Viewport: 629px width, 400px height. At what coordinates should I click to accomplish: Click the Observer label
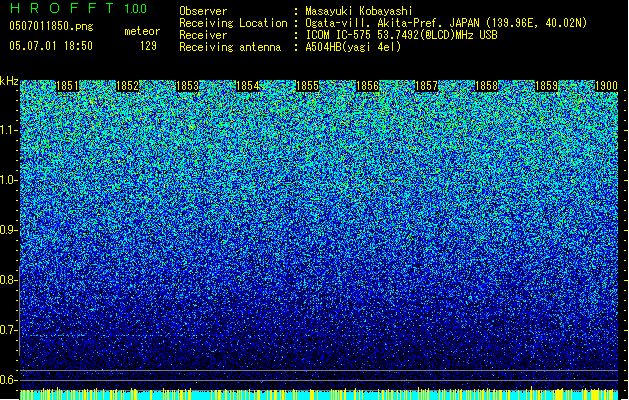[x=203, y=11]
